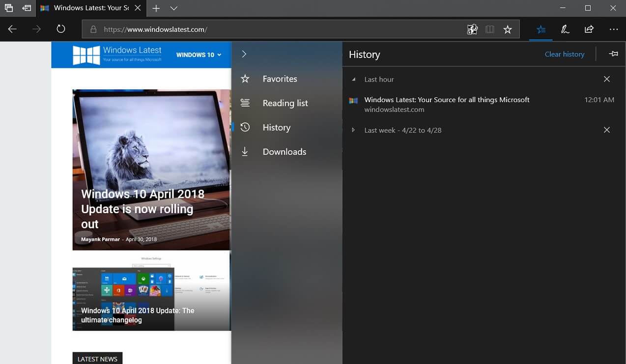Pin the Hub pane open
The width and height of the screenshot is (626, 364).
point(613,54)
